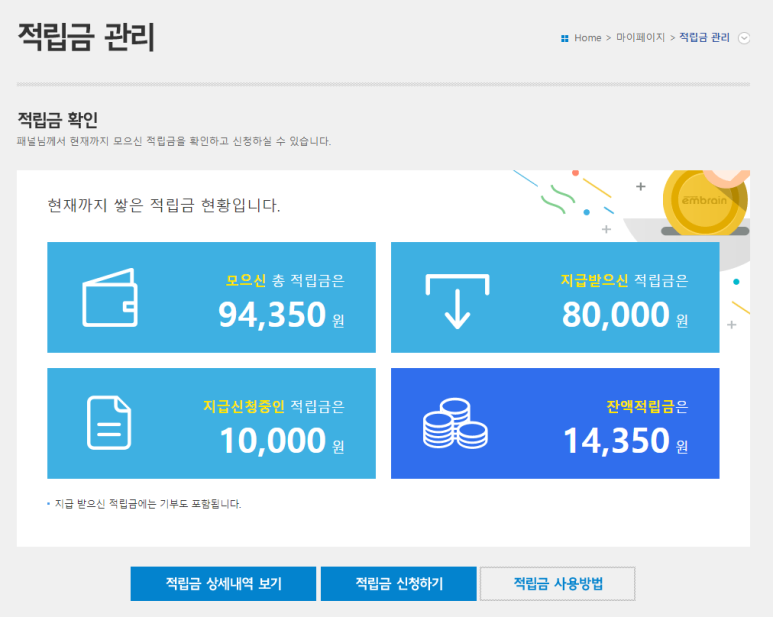Click the 모으신 총 적립금은 label
Viewport: 773px width, 617px height.
tap(285, 280)
